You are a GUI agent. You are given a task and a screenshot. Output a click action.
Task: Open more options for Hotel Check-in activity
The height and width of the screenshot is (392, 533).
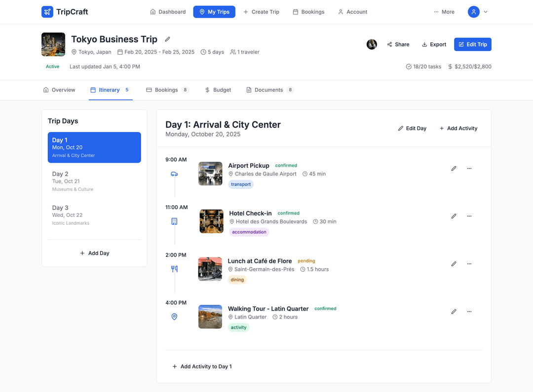tap(469, 216)
